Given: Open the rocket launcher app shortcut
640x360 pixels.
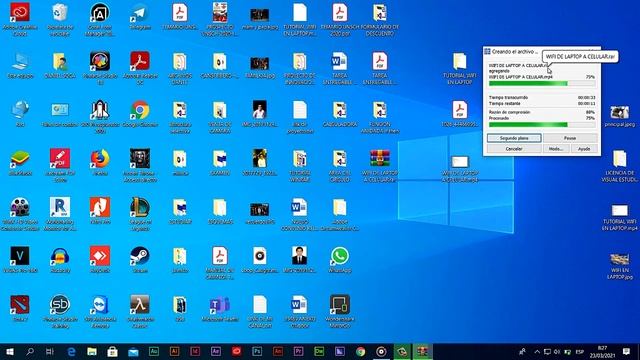Looking at the screenshot, I should click(x=100, y=117).
